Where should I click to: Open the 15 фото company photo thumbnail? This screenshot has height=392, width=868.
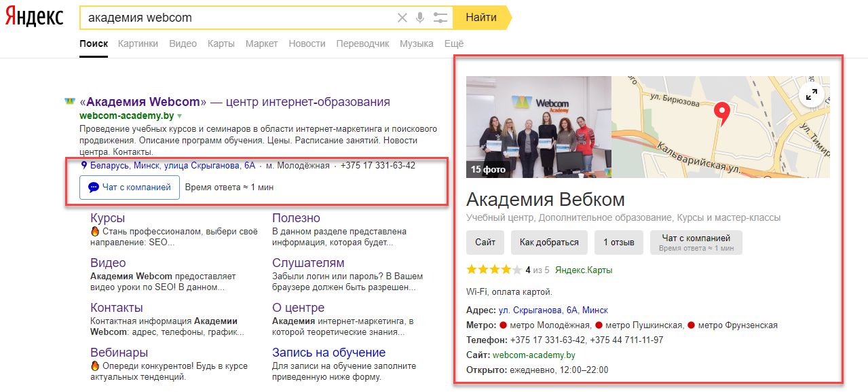coord(539,127)
